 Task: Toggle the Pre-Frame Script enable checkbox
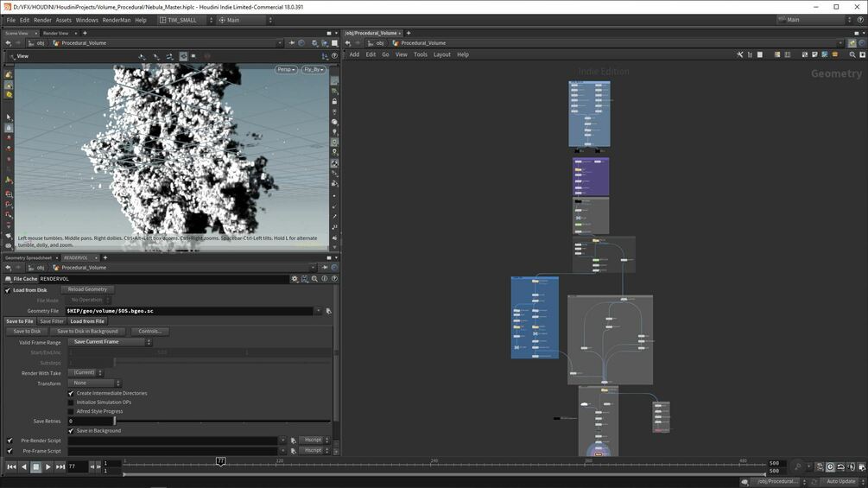tap(10, 451)
